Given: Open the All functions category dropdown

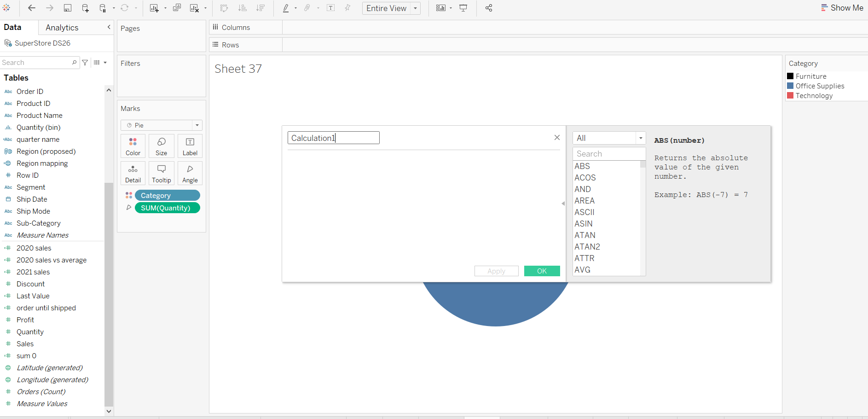Looking at the screenshot, I should pos(640,138).
